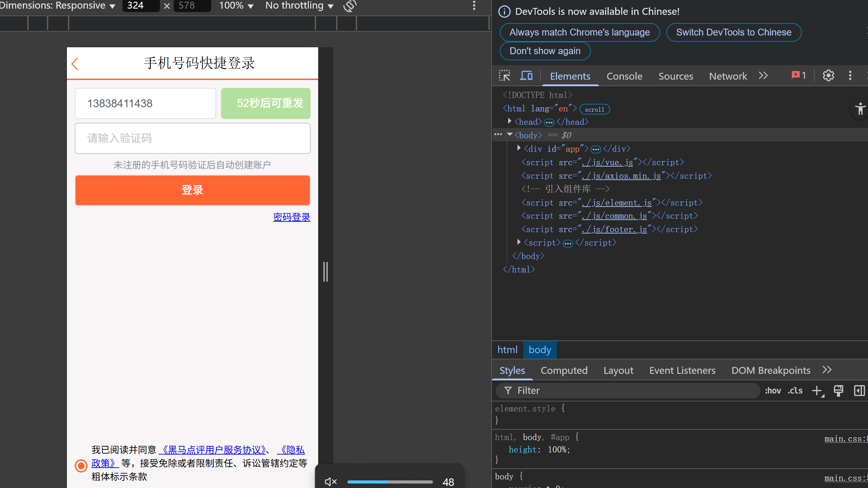Click the orange back arrow
Image resolution: width=868 pixels, height=488 pixels.
pyautogui.click(x=75, y=64)
